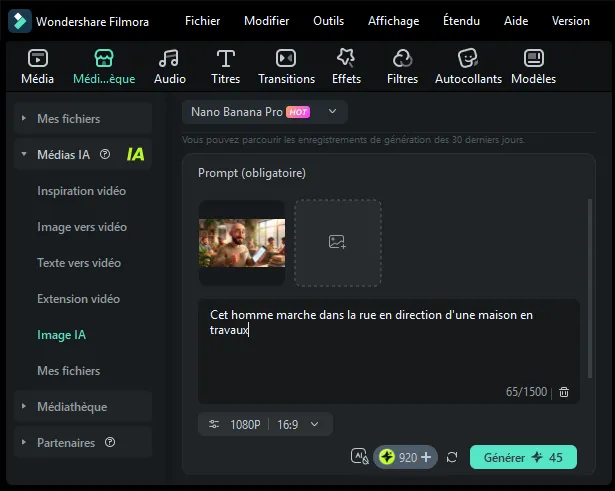Click the prompt panel vertical scrollbar
This screenshot has width=615, height=491.
(x=590, y=288)
